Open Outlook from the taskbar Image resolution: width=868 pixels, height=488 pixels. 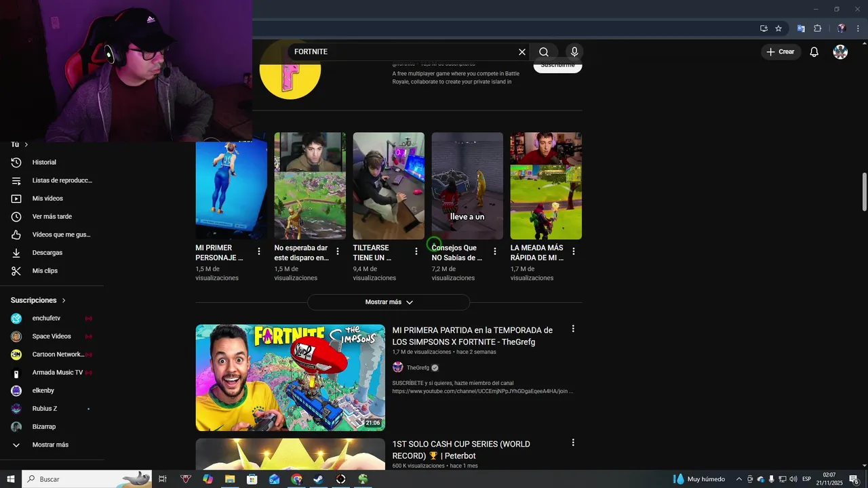tap(274, 479)
